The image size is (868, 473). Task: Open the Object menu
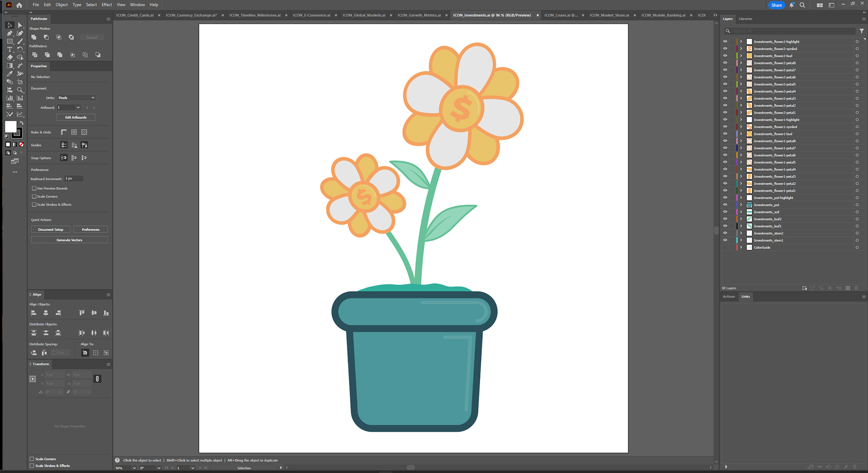pyautogui.click(x=61, y=5)
